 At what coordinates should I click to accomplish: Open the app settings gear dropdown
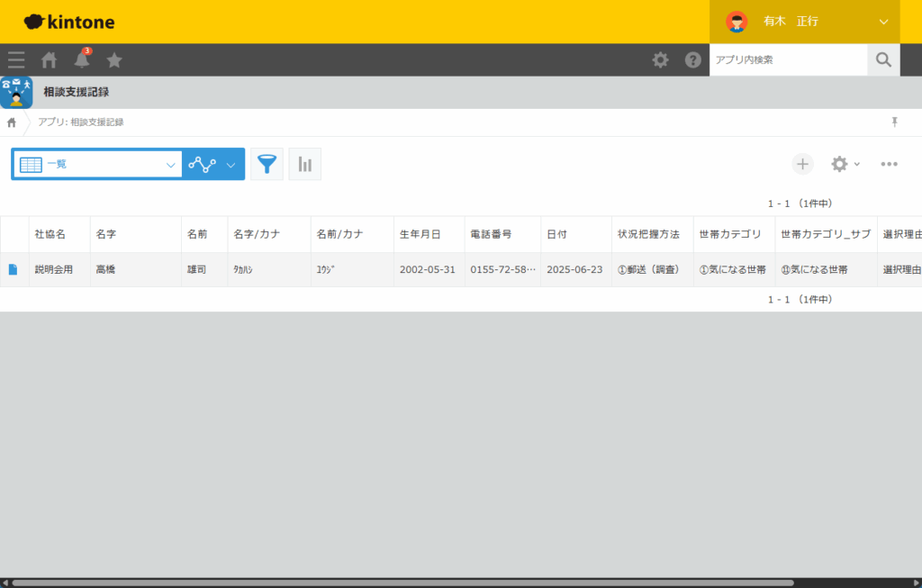tap(844, 164)
